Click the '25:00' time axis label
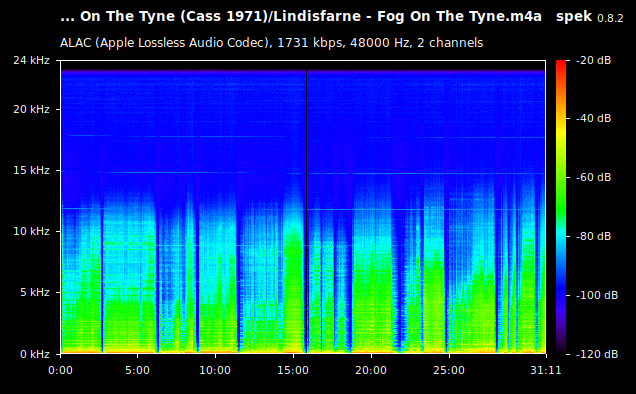The width and height of the screenshot is (636, 394). pos(449,370)
